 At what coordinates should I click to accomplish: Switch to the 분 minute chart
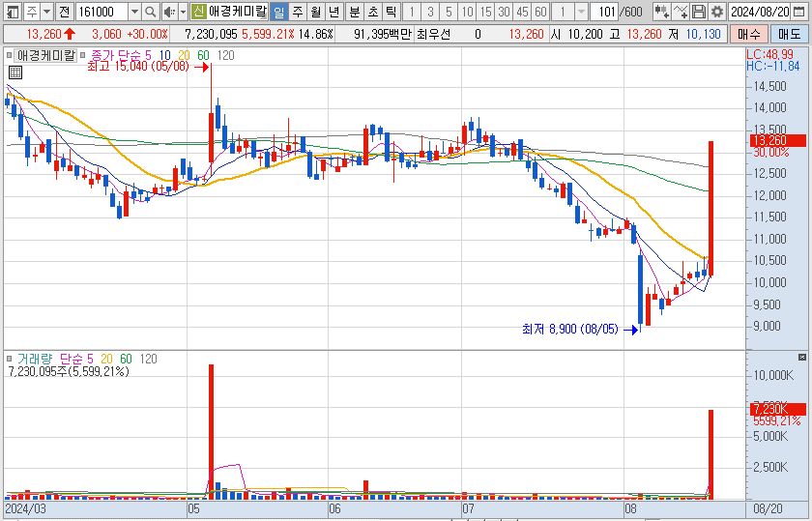pos(354,12)
